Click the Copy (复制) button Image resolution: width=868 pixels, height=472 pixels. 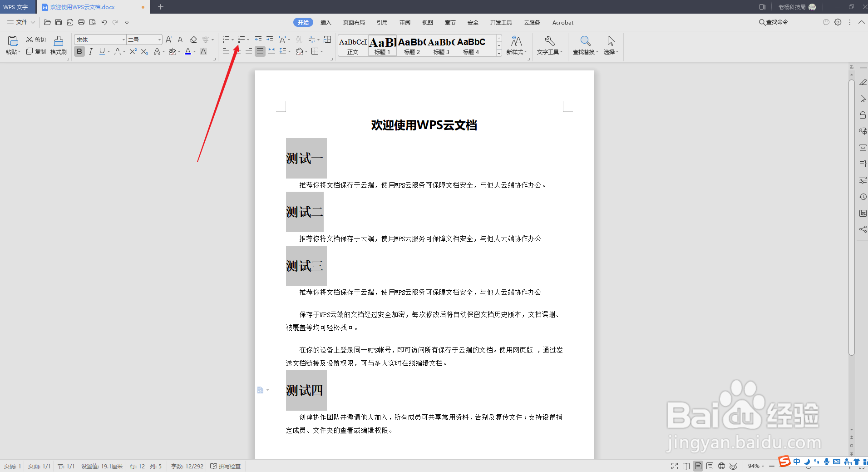[x=36, y=51]
